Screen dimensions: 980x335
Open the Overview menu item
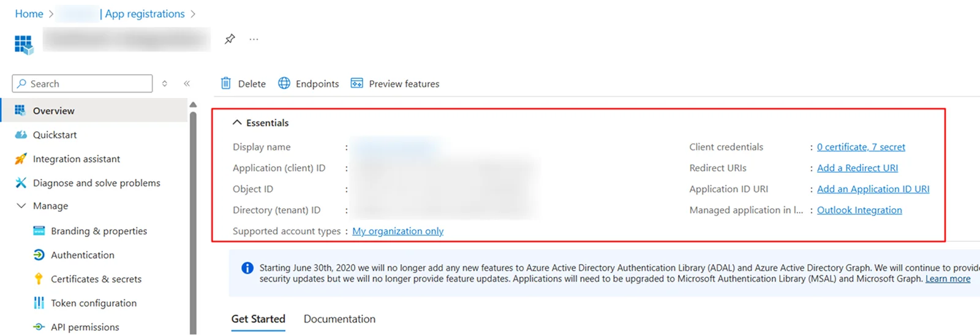click(94, 110)
